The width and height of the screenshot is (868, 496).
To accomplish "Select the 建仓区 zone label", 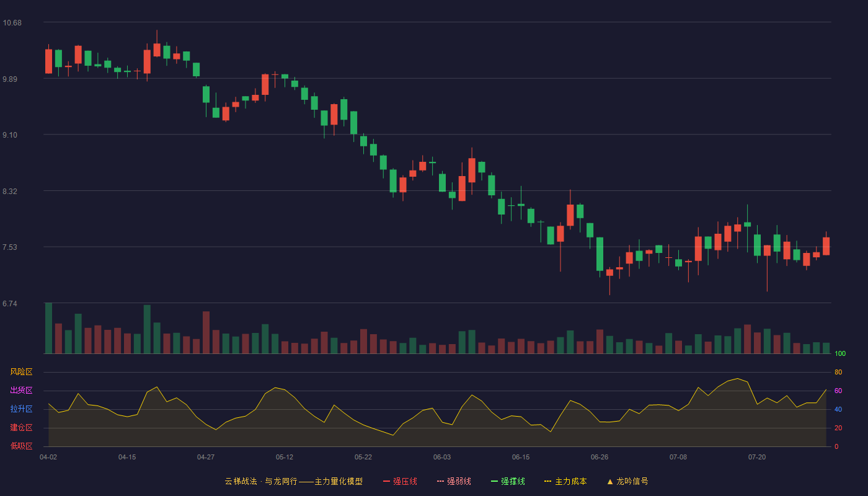I will [x=21, y=428].
